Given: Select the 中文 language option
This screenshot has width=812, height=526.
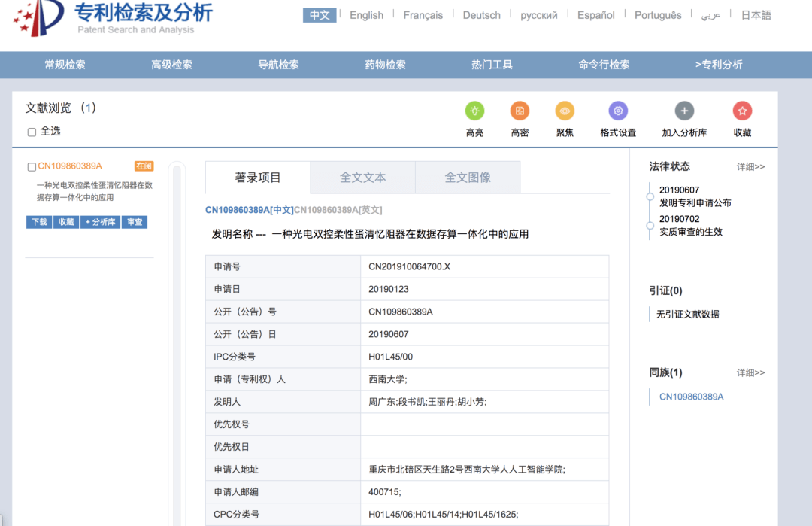Looking at the screenshot, I should click(x=320, y=14).
